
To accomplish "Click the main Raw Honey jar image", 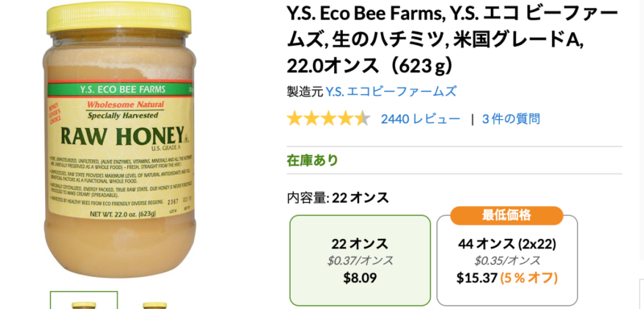I will pyautogui.click(x=119, y=139).
